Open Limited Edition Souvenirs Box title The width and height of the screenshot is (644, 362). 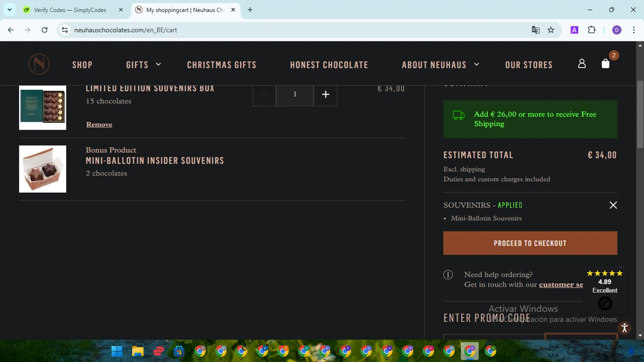pyautogui.click(x=150, y=88)
